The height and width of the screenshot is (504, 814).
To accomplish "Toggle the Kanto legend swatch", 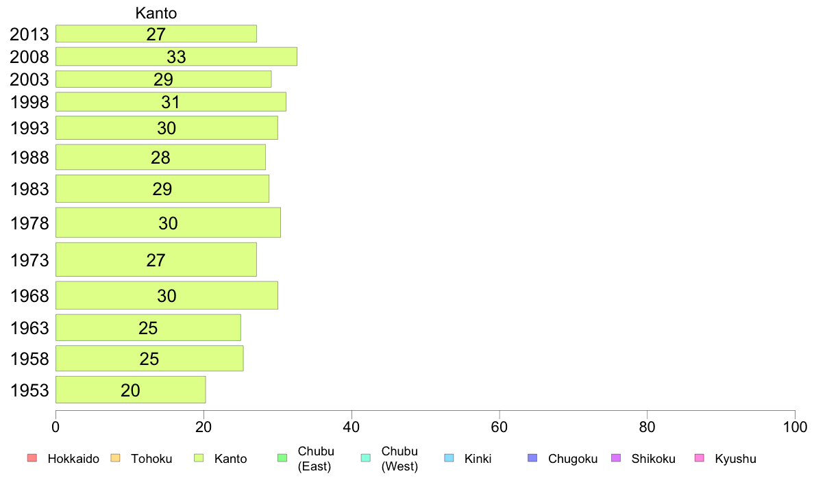I will click(x=198, y=458).
